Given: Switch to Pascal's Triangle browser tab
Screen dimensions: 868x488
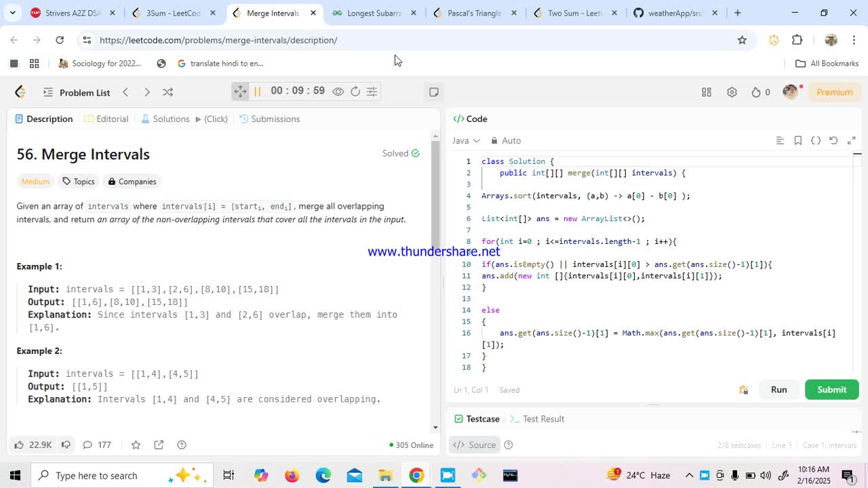Looking at the screenshot, I should (474, 13).
